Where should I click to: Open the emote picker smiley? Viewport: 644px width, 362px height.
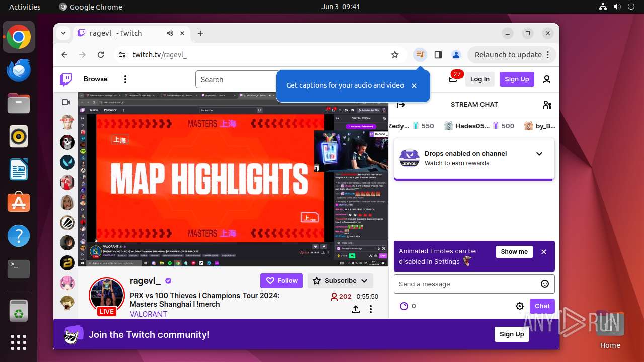click(x=545, y=284)
